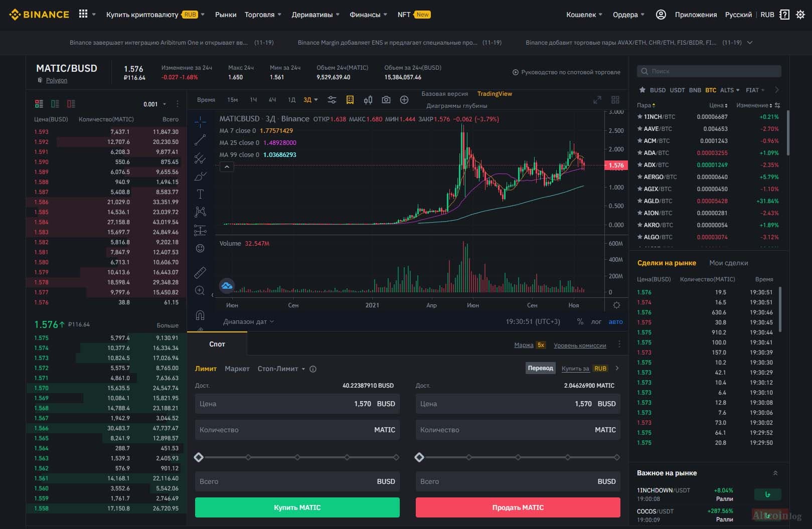
Task: Open the Рынки menu item
Action: point(226,15)
